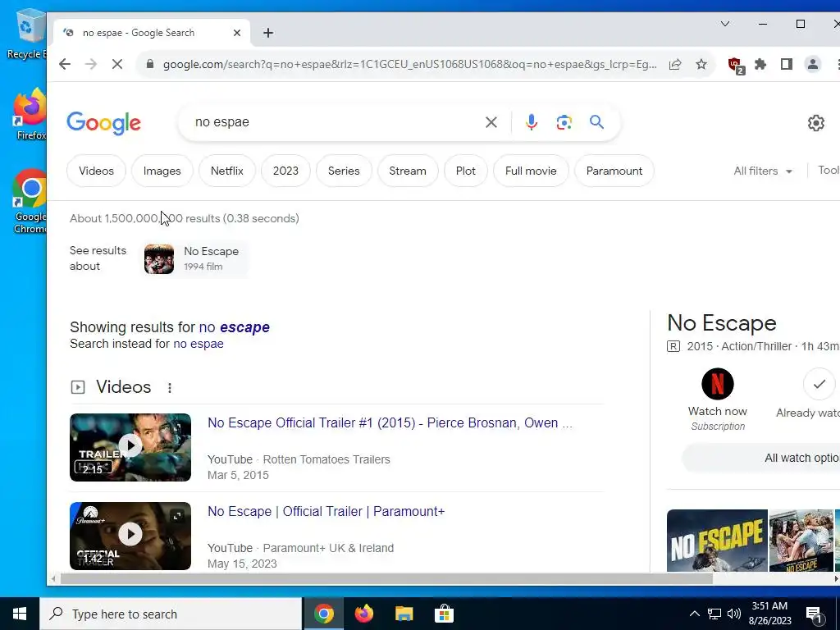Image resolution: width=840 pixels, height=630 pixels.
Task: Select the Netflix filter chip
Action: (x=227, y=171)
